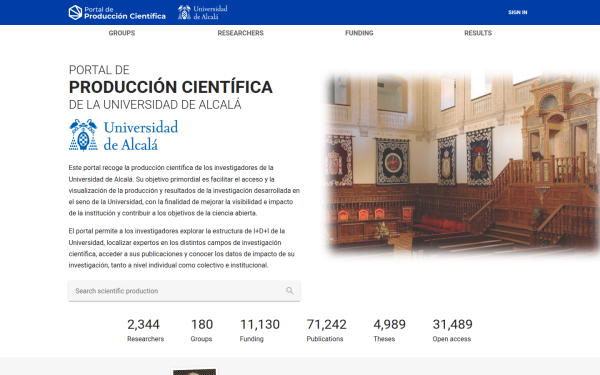This screenshot has width=600, height=375.
Task: Open the Funding menu
Action: (x=359, y=33)
